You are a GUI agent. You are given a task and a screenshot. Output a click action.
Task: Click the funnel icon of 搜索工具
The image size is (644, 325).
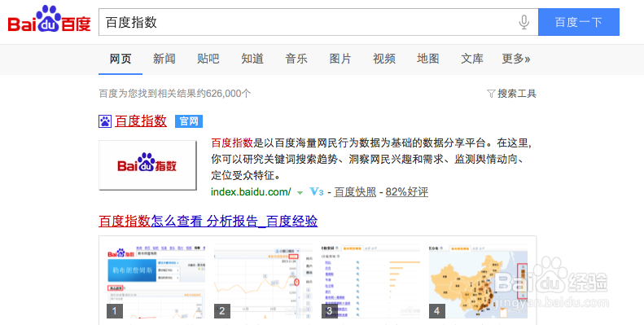(x=491, y=94)
